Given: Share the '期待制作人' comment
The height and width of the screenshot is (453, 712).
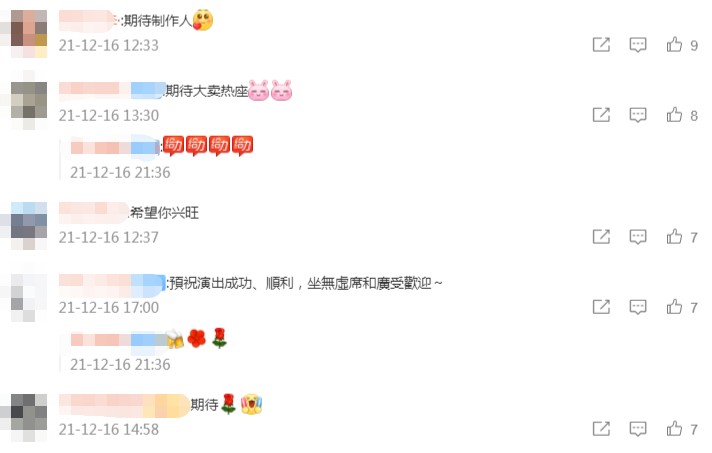Looking at the screenshot, I should coord(601,44).
